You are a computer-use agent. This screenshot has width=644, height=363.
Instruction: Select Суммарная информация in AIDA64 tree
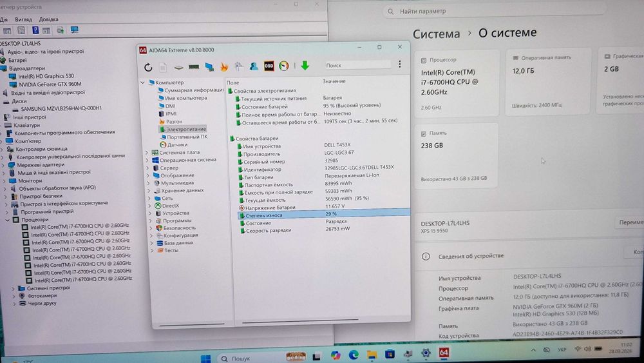coord(191,90)
